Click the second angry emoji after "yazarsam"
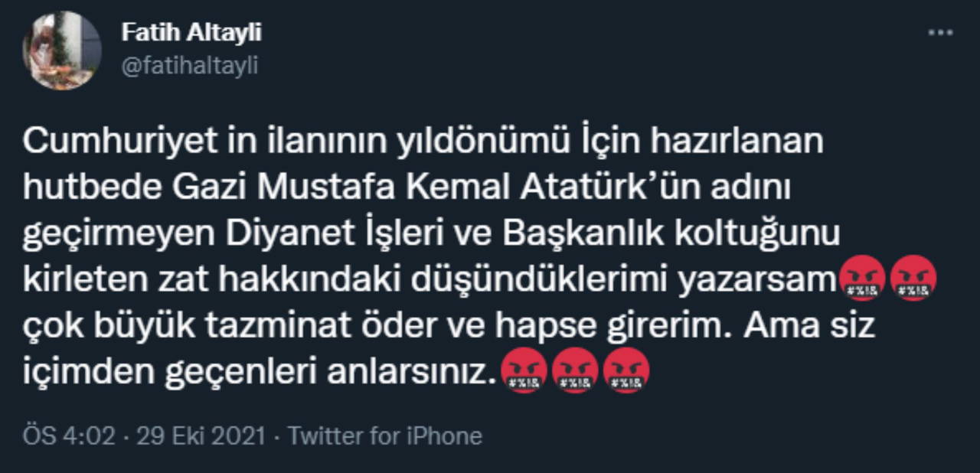 click(915, 280)
